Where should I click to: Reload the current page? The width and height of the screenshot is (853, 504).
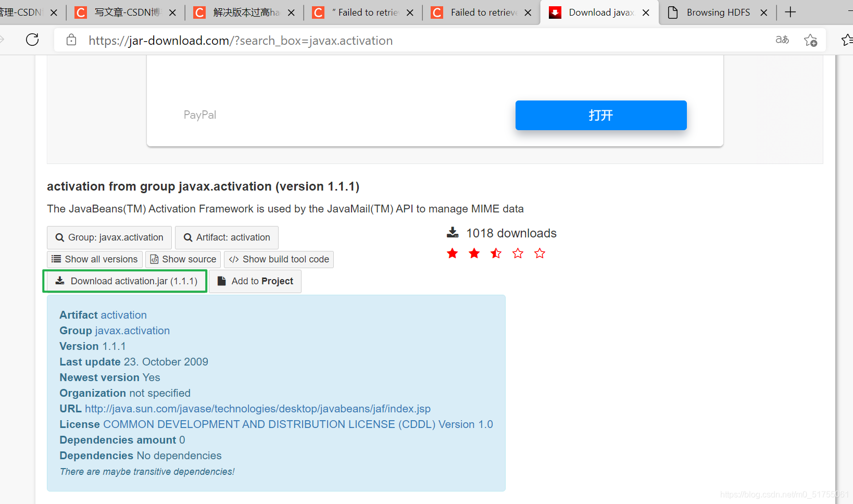[x=32, y=40]
